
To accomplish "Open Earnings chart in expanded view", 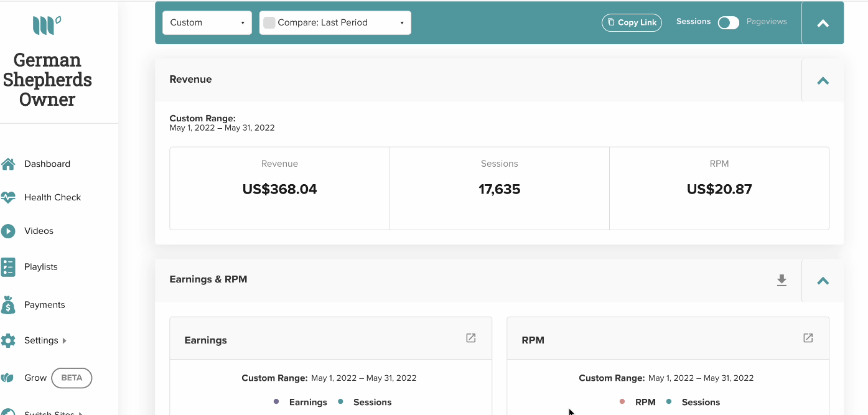I will (471, 338).
